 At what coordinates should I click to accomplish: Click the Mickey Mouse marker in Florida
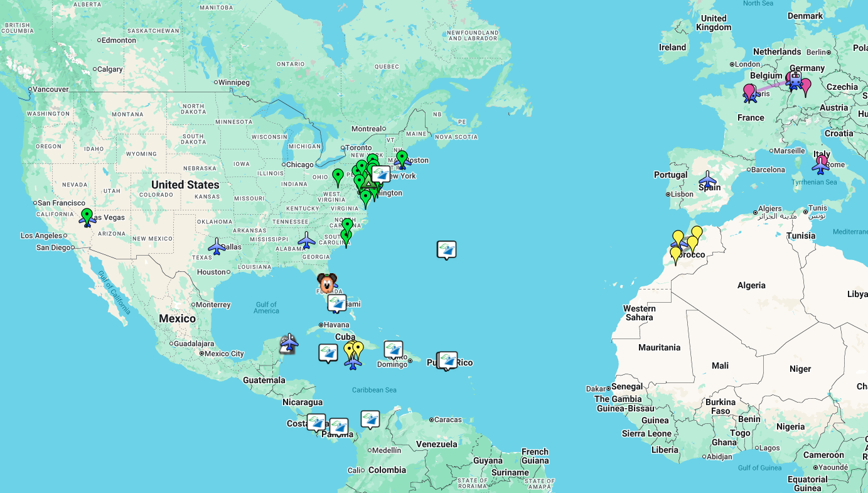click(x=326, y=283)
